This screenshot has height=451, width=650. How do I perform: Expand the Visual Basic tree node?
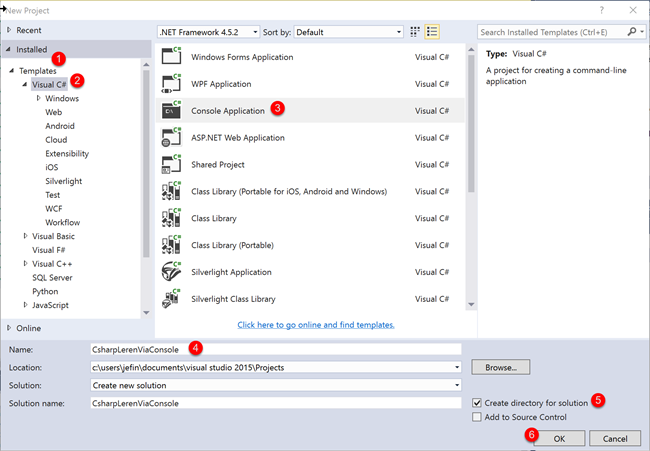coord(25,236)
